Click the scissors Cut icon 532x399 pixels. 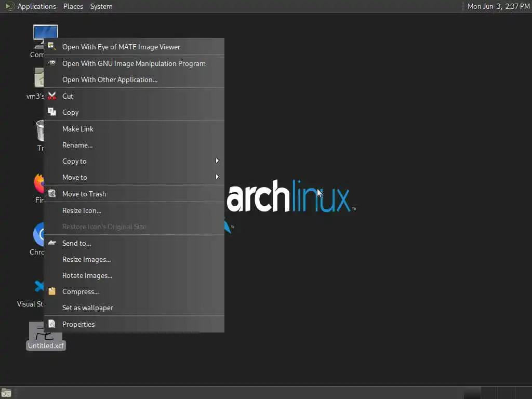52,96
